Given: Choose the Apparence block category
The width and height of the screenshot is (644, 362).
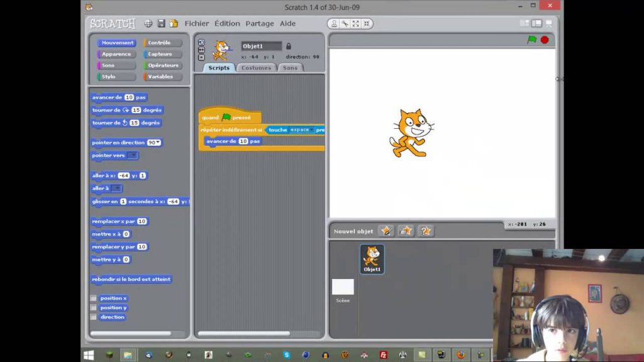Looking at the screenshot, I should (116, 54).
